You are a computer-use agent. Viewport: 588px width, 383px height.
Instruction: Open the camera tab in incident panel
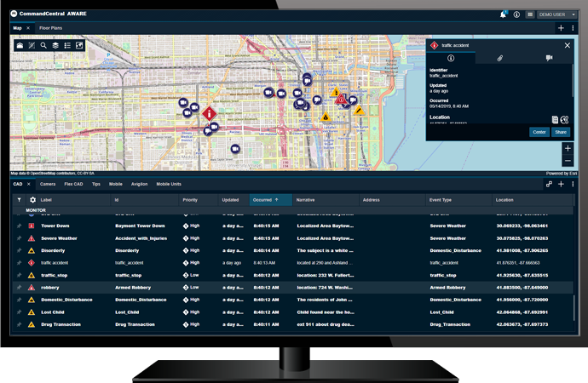[549, 58]
